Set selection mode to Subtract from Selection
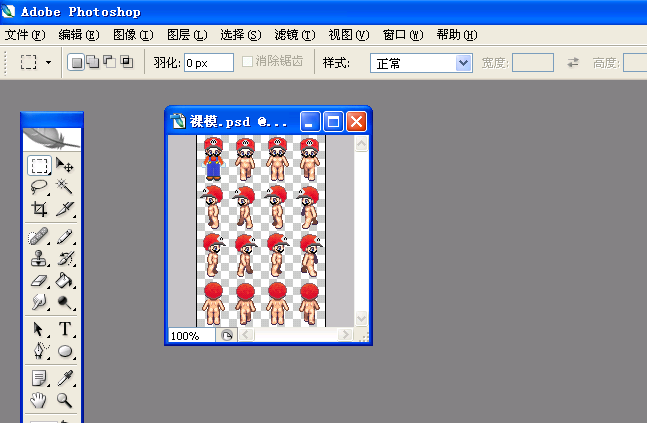Screen dimensions: 647x423 [109, 62]
